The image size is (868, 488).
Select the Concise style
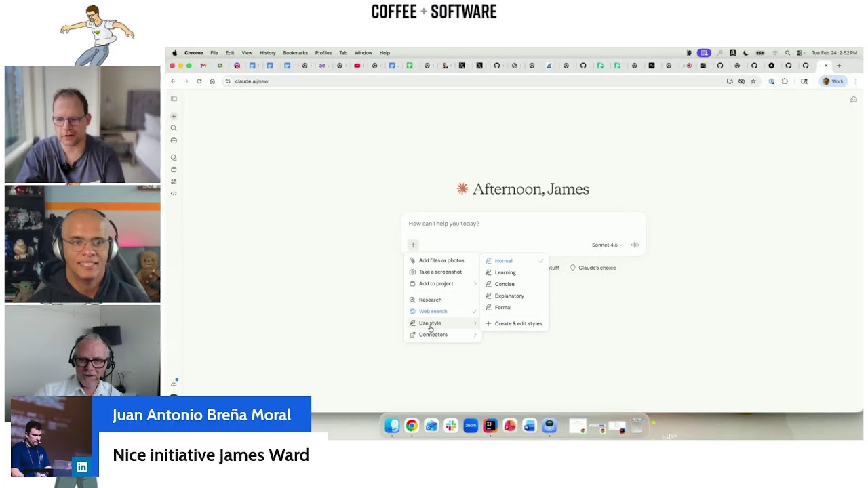click(515, 284)
